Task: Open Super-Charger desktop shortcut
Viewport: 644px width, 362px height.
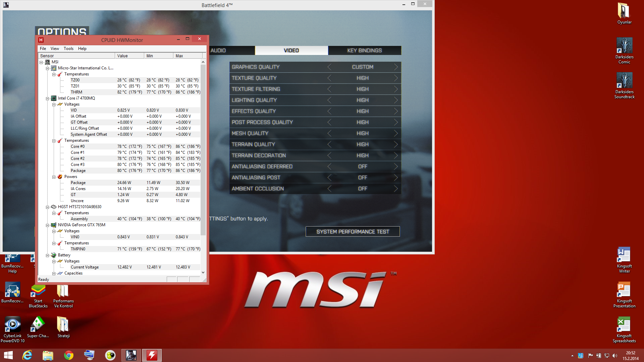Action: 38,327
